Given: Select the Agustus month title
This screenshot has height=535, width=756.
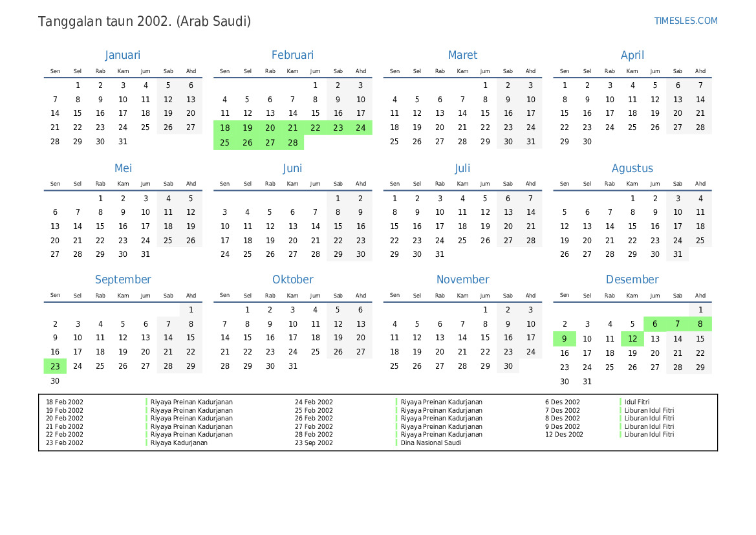Looking at the screenshot, I should (x=632, y=168).
